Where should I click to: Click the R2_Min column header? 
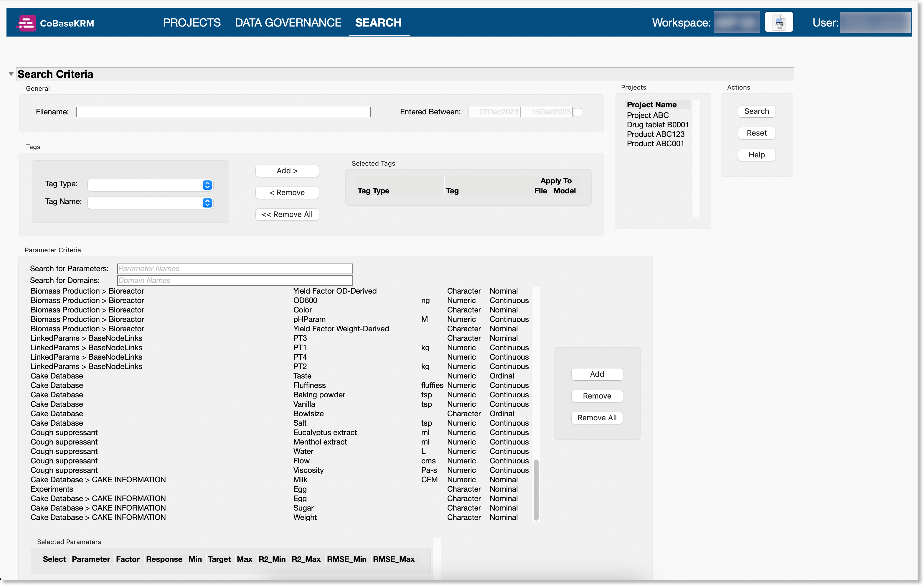(272, 559)
